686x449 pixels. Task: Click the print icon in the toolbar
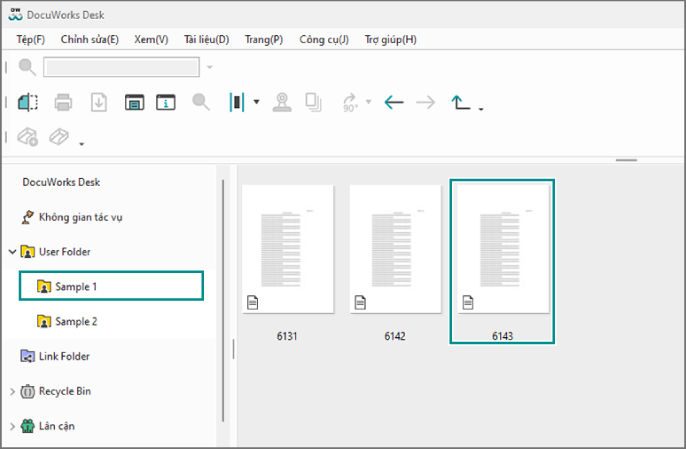(63, 102)
